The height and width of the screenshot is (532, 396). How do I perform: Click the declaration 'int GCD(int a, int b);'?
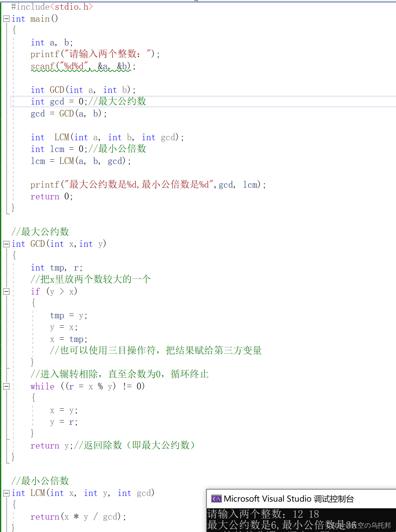point(83,90)
